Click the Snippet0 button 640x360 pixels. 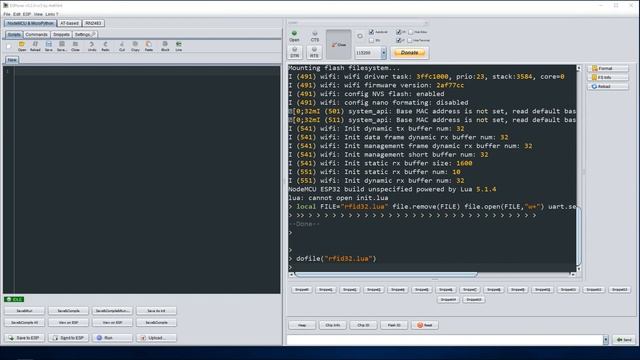pos(302,290)
